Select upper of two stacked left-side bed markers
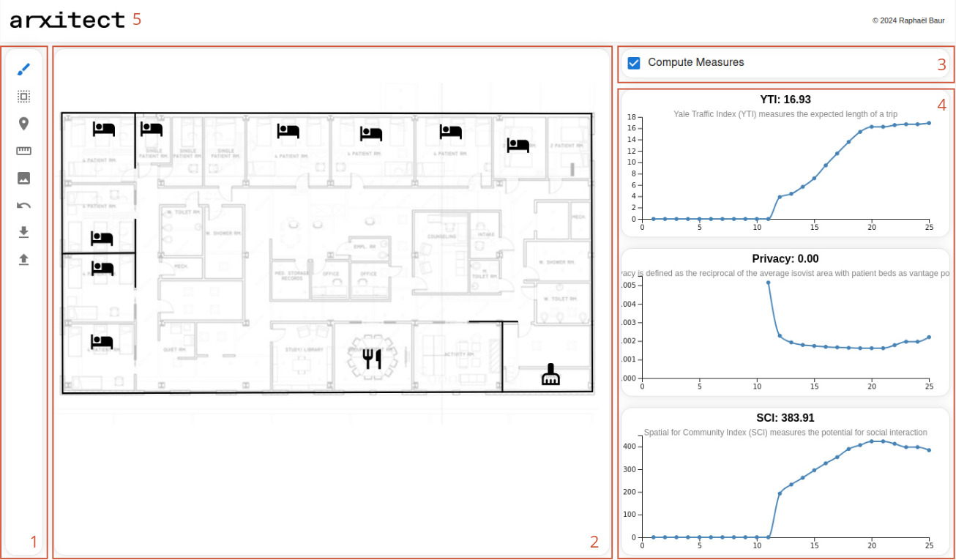Image resolution: width=956 pixels, height=560 pixels. coord(102,238)
